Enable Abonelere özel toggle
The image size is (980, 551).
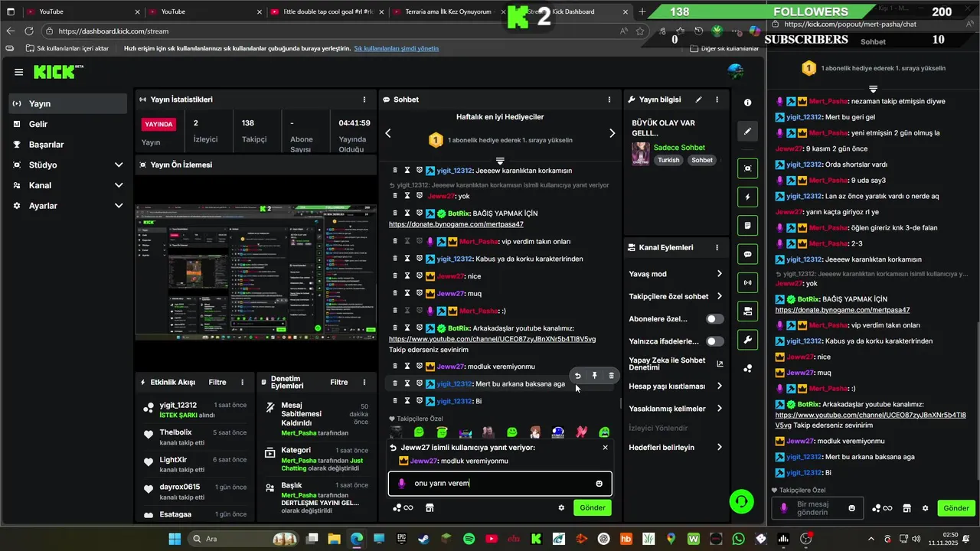714,319
